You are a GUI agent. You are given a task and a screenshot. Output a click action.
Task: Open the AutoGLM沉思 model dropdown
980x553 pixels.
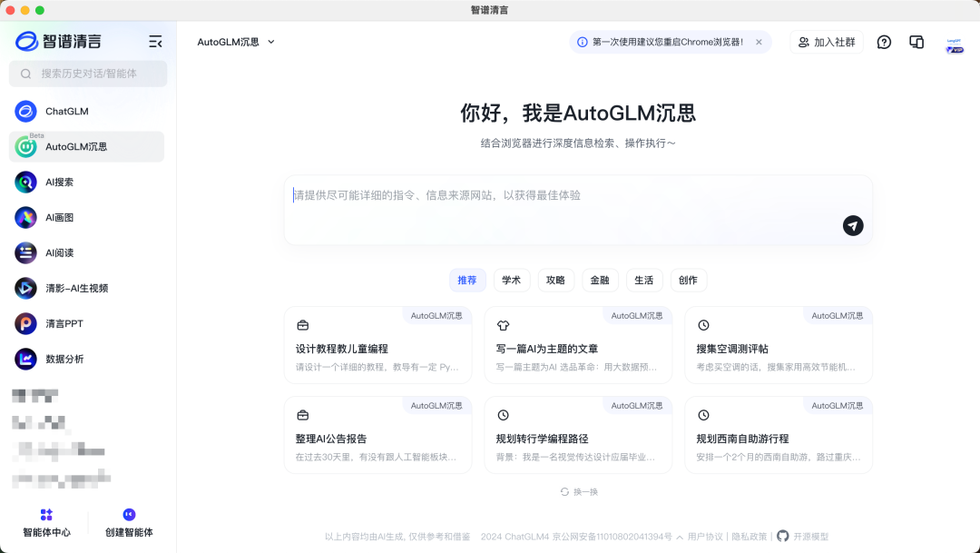236,42
